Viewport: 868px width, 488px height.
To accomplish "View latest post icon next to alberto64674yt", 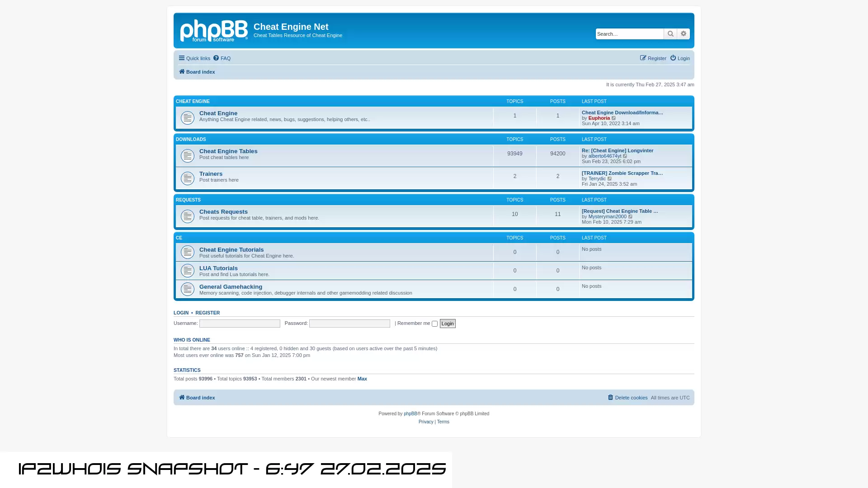I will [625, 156].
